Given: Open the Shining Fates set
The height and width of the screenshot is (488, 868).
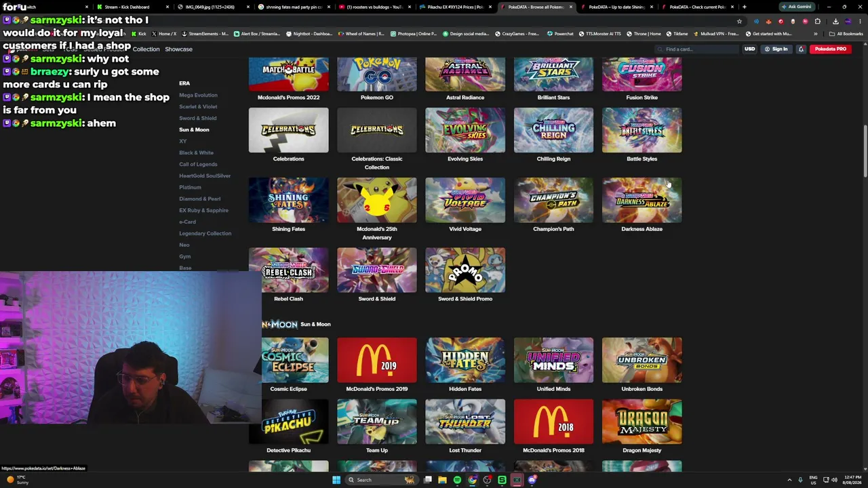Looking at the screenshot, I should click(x=288, y=200).
